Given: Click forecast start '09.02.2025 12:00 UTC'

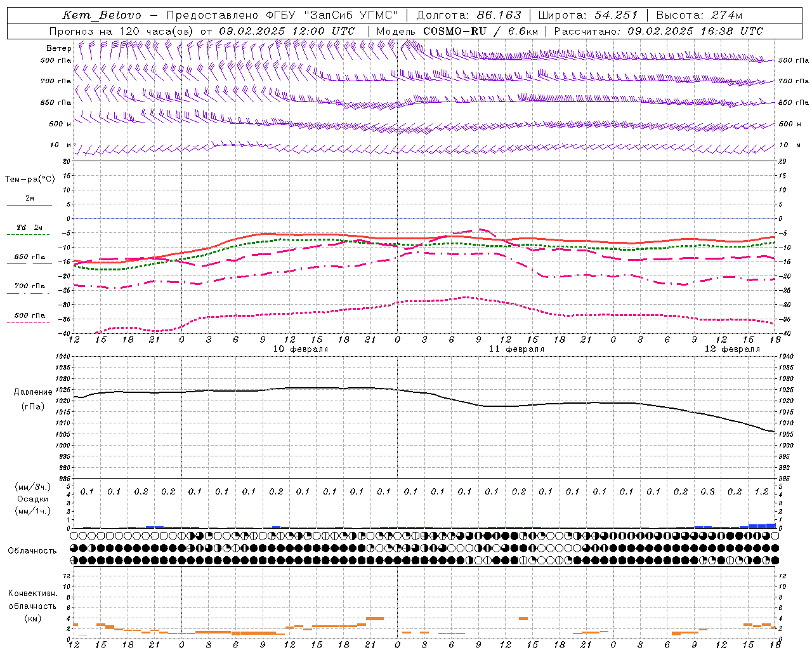Looking at the screenshot, I should (287, 31).
